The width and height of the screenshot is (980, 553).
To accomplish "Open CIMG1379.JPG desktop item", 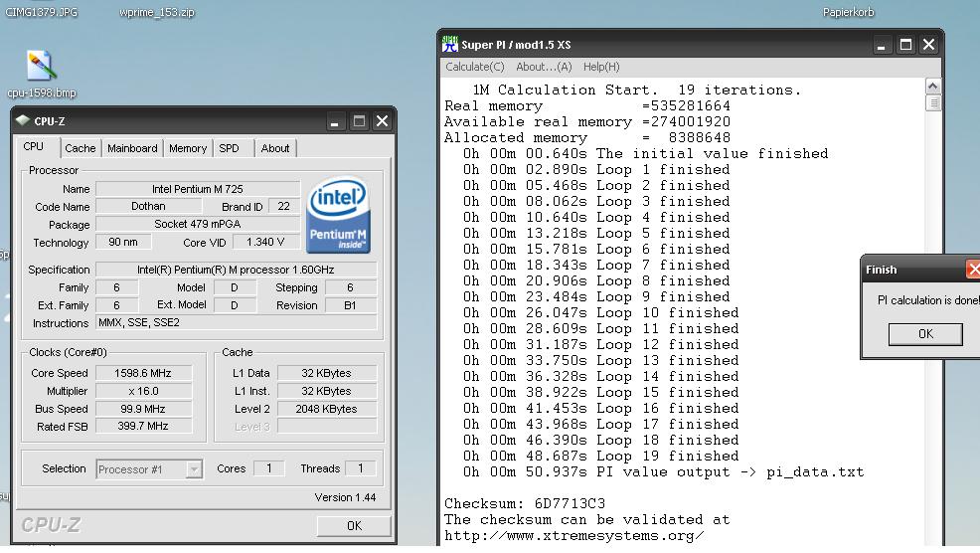I will (x=42, y=12).
